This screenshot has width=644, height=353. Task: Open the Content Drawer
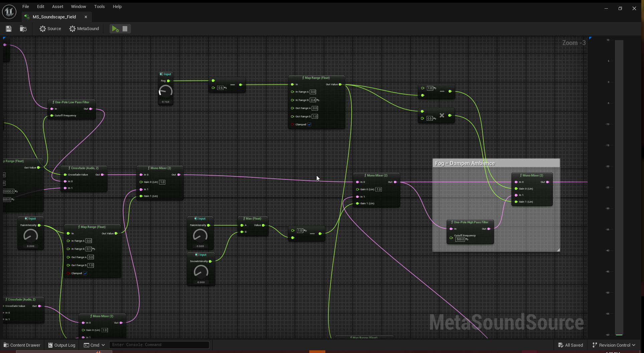pyautogui.click(x=22, y=345)
